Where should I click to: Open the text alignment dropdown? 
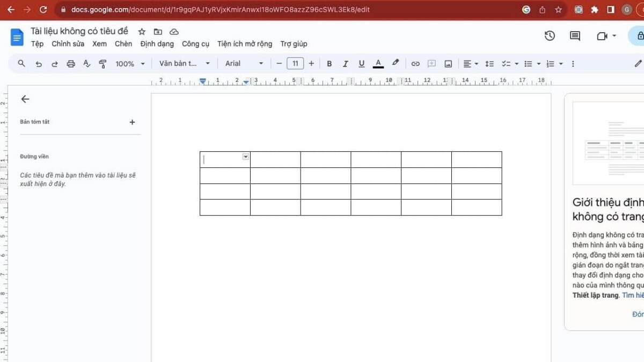471,64
